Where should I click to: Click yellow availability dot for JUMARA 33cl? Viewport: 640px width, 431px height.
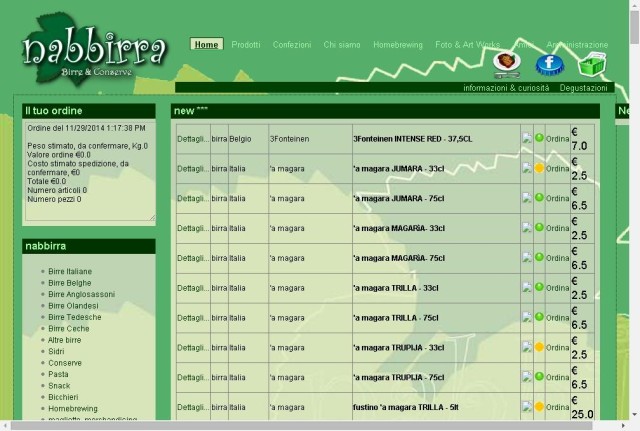pyautogui.click(x=539, y=168)
